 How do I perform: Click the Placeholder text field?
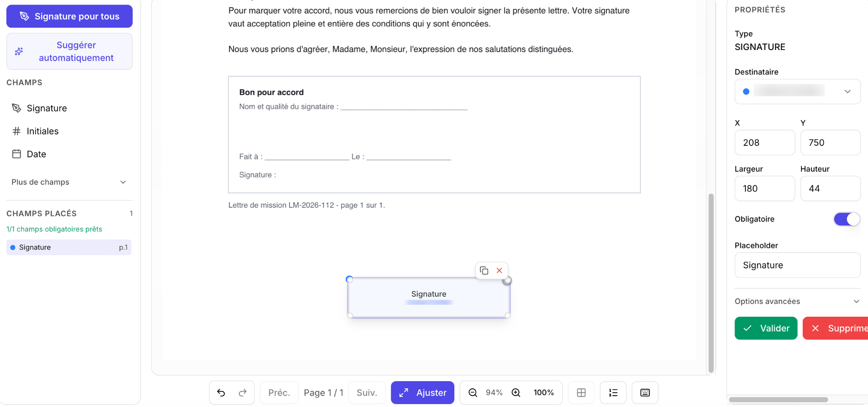[x=798, y=265]
